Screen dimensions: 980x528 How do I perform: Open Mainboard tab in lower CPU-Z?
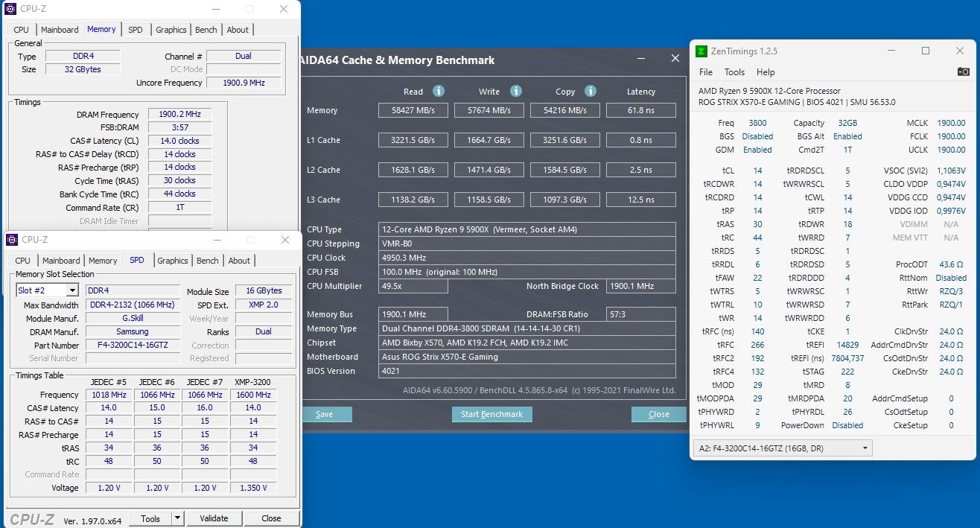pos(61,261)
